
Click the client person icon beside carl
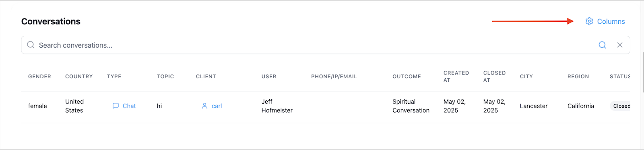(204, 106)
